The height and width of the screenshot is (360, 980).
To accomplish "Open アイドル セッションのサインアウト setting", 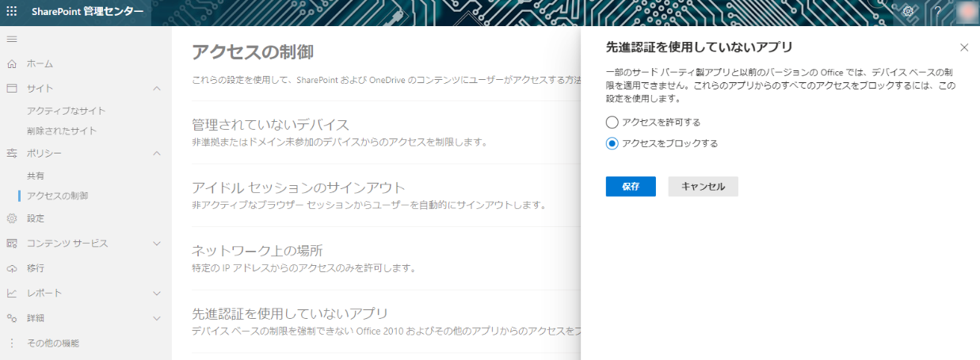I will [x=299, y=188].
